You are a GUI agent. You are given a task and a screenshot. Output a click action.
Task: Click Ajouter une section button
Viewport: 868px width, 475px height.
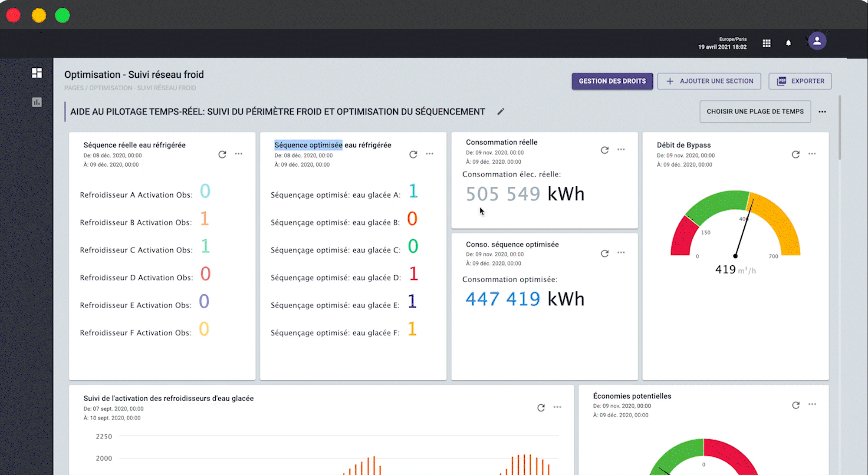[709, 81]
